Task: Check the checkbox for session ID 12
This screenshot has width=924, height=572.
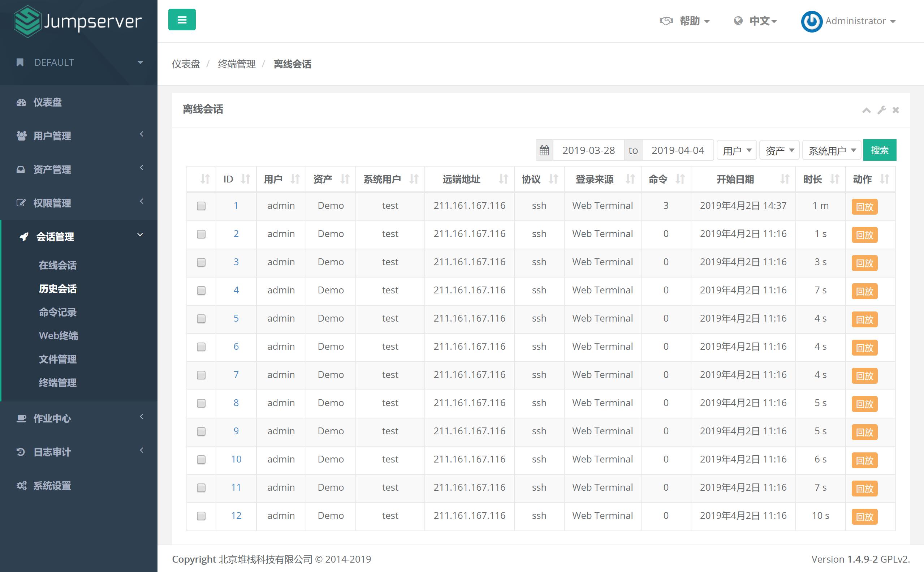Action: coord(201,516)
